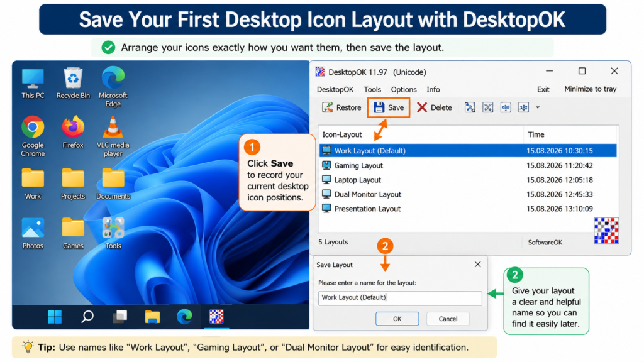This screenshot has height=362, width=644.
Task: Launch Firefox desktop shortcut
Action: (x=73, y=132)
